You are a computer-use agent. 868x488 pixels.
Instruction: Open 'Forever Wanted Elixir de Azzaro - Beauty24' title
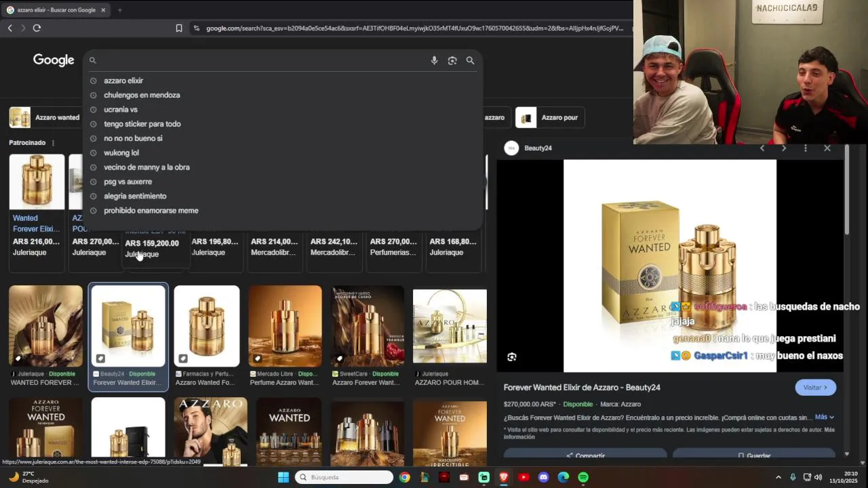click(x=582, y=388)
